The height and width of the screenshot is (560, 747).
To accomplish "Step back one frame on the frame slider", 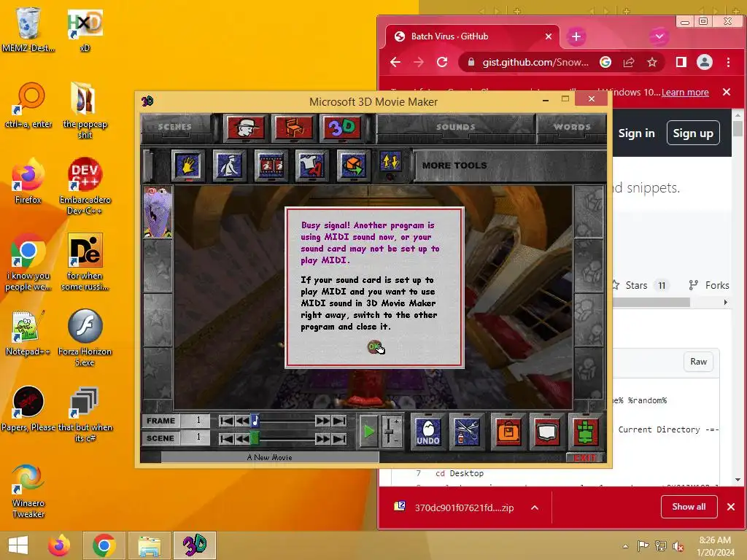I will click(242, 421).
